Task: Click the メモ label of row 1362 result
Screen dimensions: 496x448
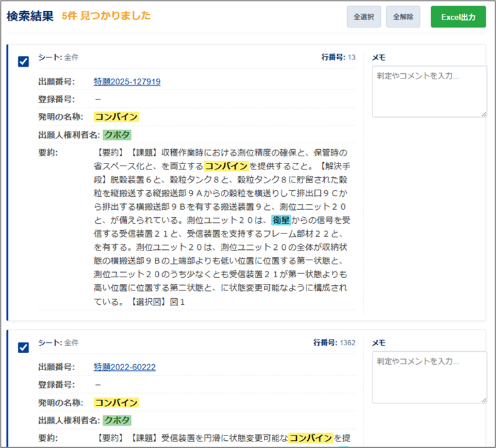Action: point(378,343)
